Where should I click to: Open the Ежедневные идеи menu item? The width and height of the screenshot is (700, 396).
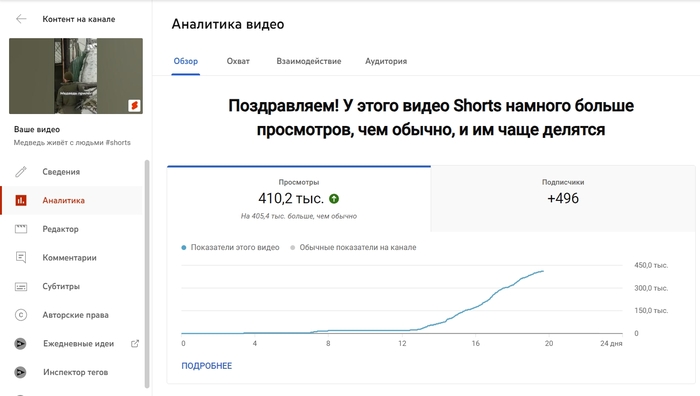click(x=71, y=343)
